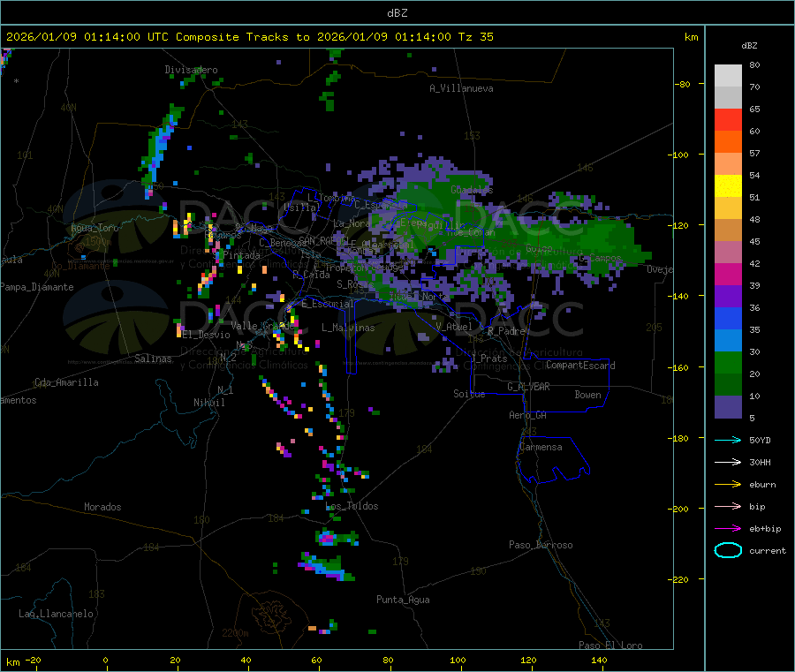795x672 pixels.
Task: Click the '-80' y-axis tick label
Action: tap(682, 84)
